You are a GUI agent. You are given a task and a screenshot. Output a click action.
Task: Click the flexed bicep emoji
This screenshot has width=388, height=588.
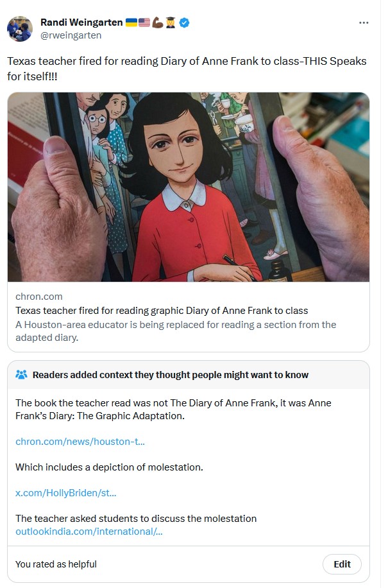pyautogui.click(x=157, y=22)
